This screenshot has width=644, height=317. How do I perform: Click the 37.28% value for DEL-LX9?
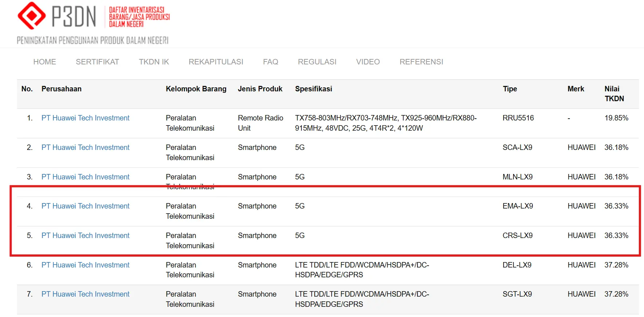(616, 265)
